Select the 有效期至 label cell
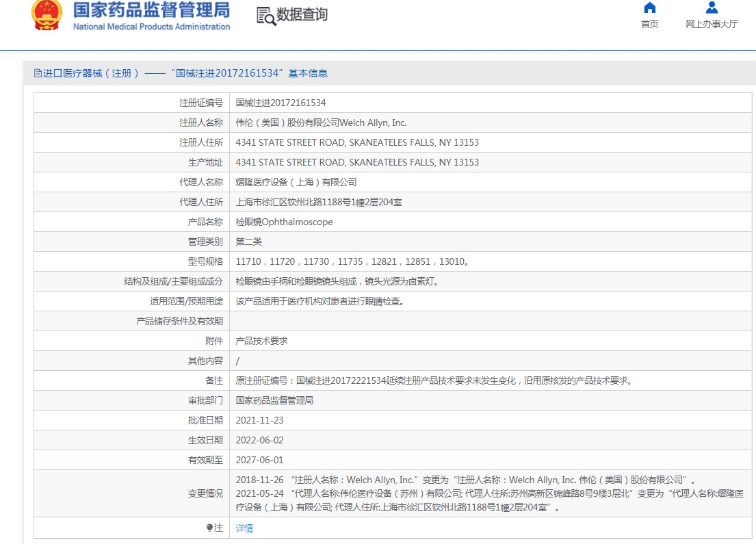Image resolution: width=756 pixels, height=544 pixels. coord(131,459)
